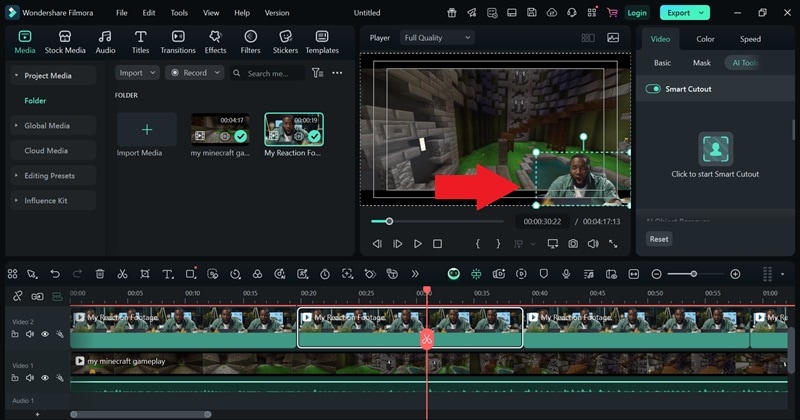The height and width of the screenshot is (420, 800).
Task: Click the Split scissors icon in toolbar
Action: click(x=122, y=274)
